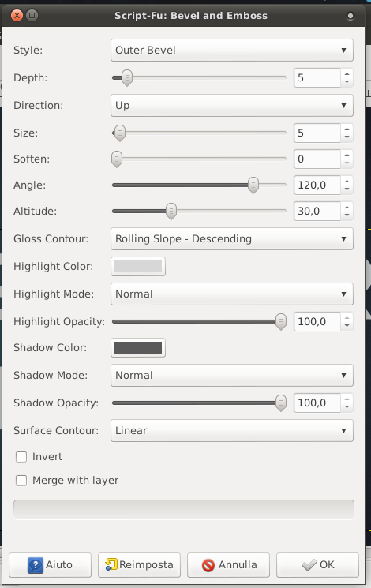This screenshot has height=588, width=371.
Task: Open the Direction dropdown set to Up
Action: [x=232, y=106]
